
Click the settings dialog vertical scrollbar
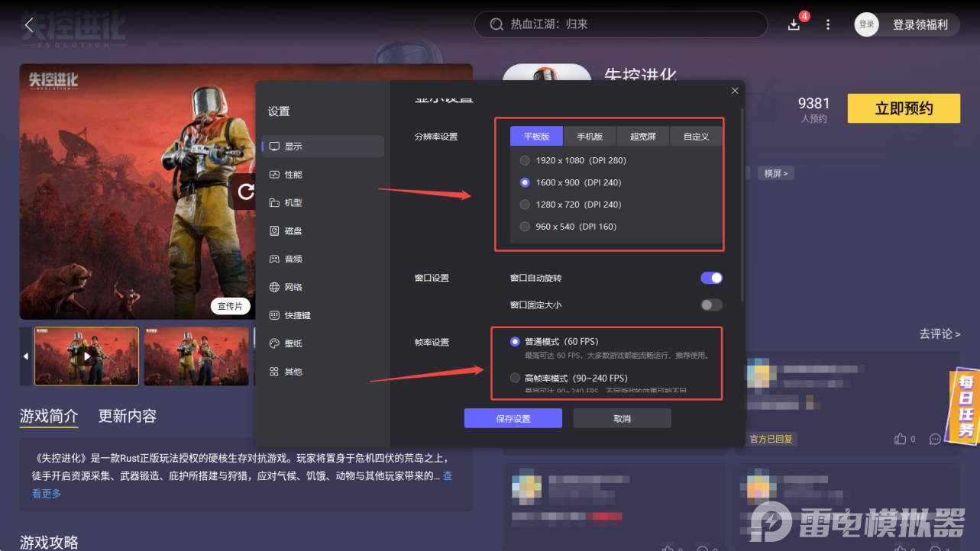[x=742, y=204]
